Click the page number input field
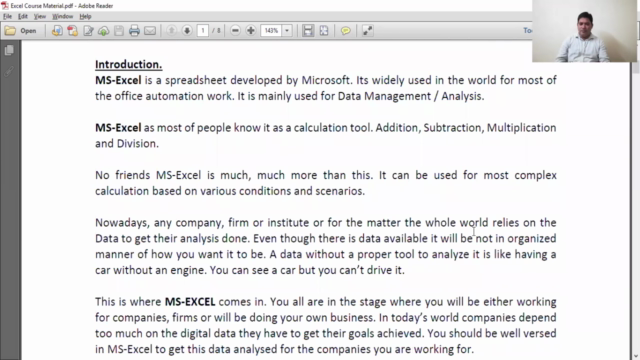 (x=203, y=31)
